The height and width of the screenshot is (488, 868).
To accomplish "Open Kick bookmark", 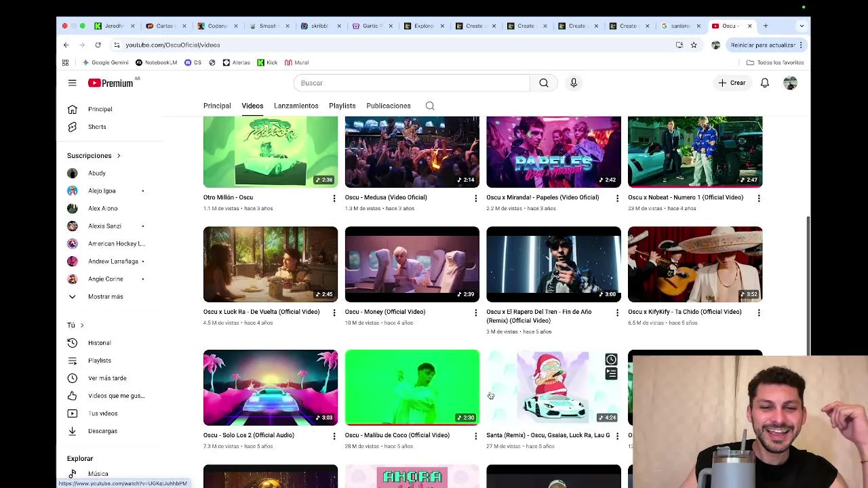I will [x=267, y=62].
